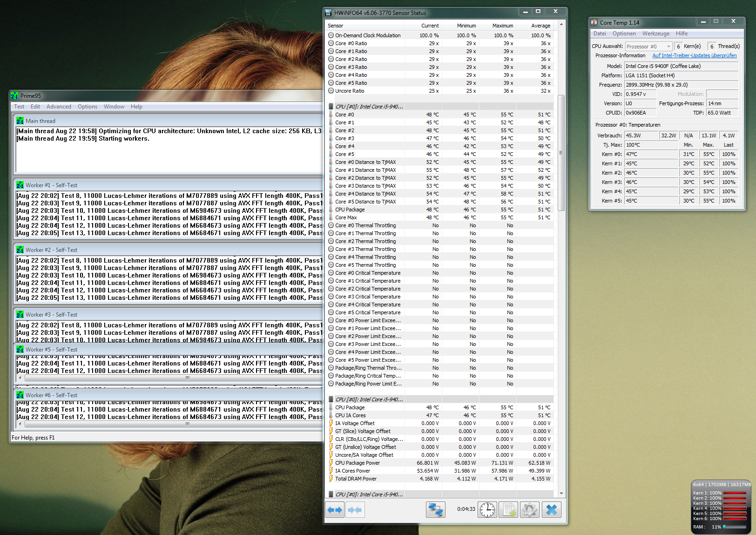Screen dimensions: 756x535
Task: Click the lightning icon beside CPU Package Power
Action: [331, 463]
